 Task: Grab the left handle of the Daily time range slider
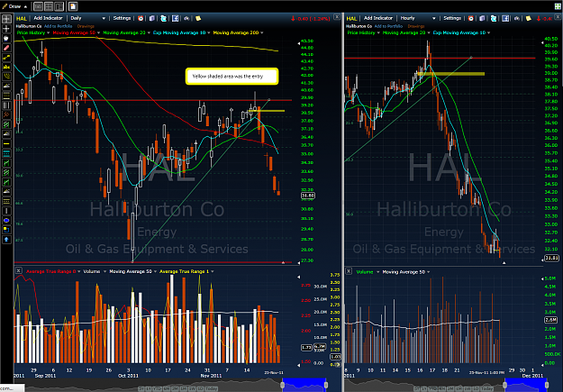[283, 386]
